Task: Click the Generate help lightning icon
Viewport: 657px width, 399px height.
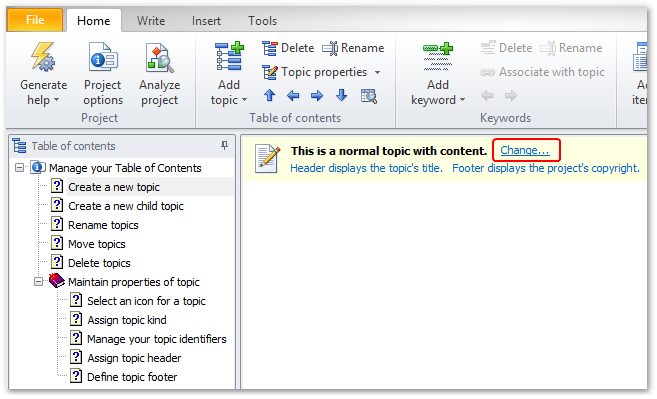Action: tap(43, 57)
